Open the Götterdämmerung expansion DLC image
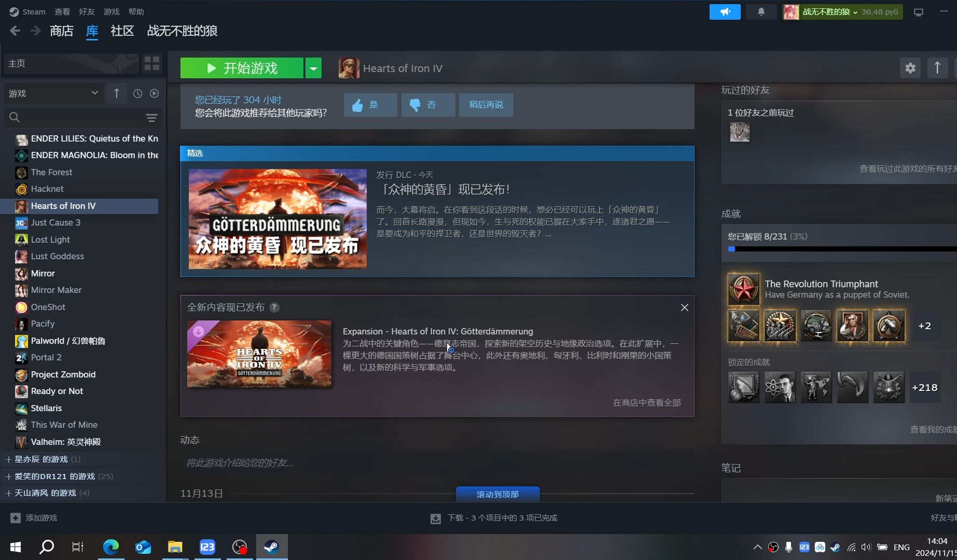The width and height of the screenshot is (957, 560). [259, 354]
